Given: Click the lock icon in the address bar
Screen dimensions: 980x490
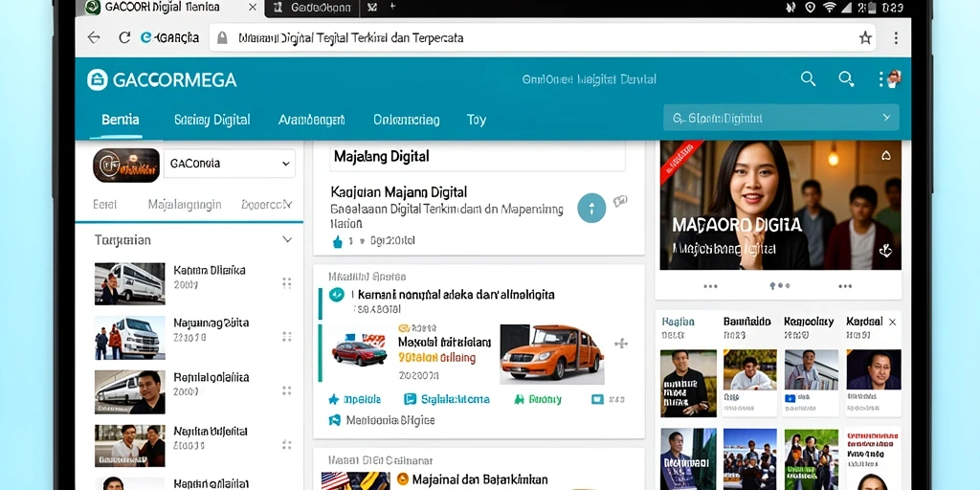Looking at the screenshot, I should click(222, 38).
